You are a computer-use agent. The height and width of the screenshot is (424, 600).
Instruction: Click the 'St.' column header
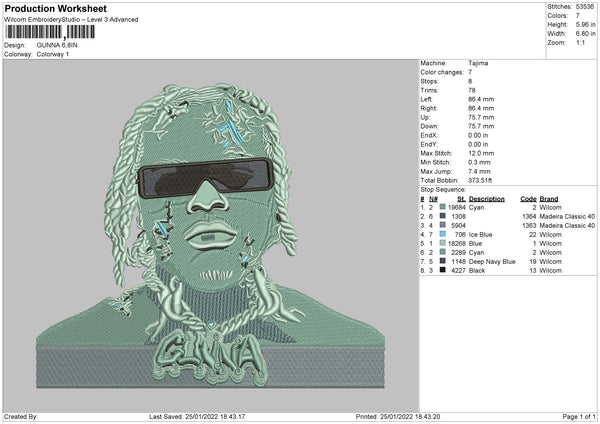pyautogui.click(x=461, y=199)
